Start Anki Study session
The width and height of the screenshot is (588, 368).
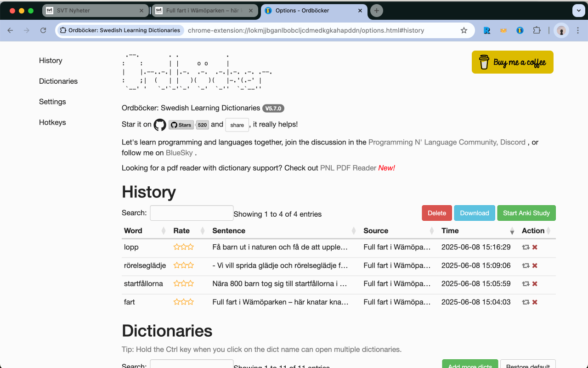pos(526,213)
